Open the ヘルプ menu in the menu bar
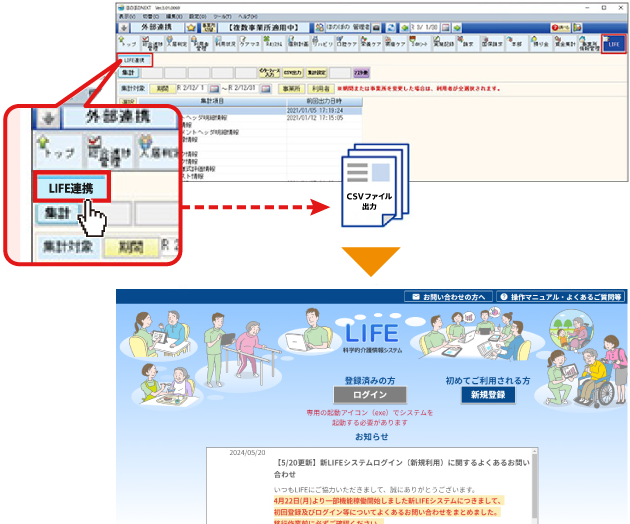Screen dimensions: 630x524 (x=248, y=16)
